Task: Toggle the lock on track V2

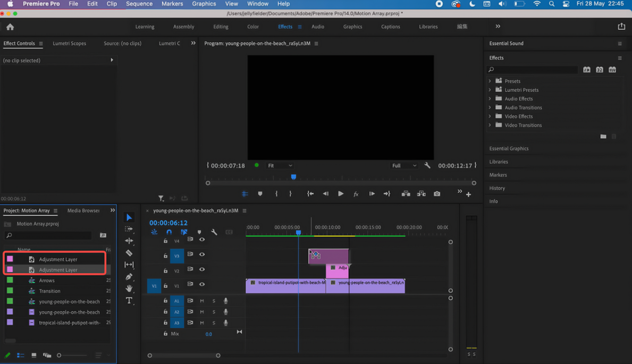Action: pos(165,271)
